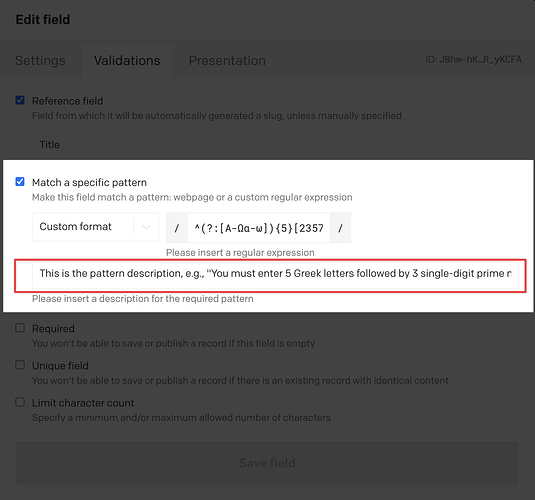Click the field ID text
This screenshot has height=500, width=535.
click(x=473, y=60)
